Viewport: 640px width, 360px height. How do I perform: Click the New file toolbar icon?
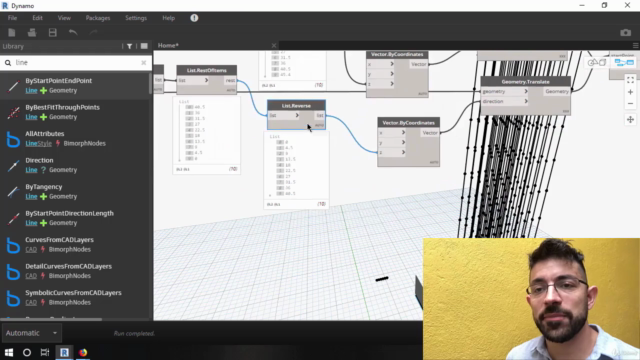tap(11, 33)
